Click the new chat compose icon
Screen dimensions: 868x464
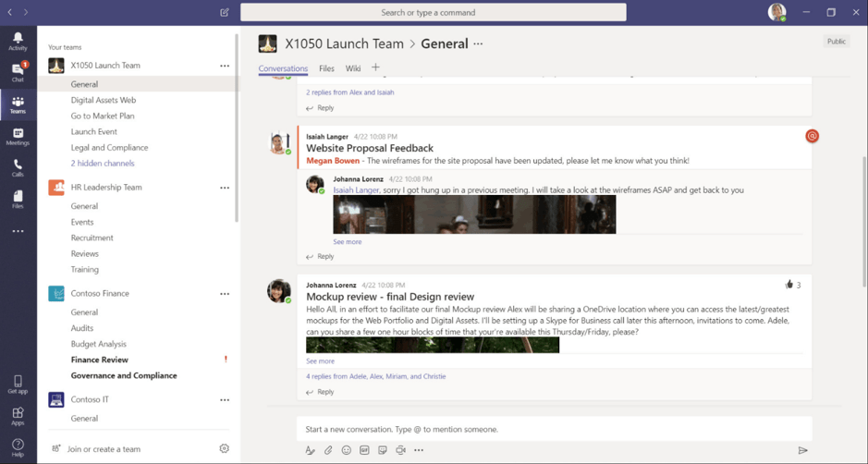coord(225,13)
